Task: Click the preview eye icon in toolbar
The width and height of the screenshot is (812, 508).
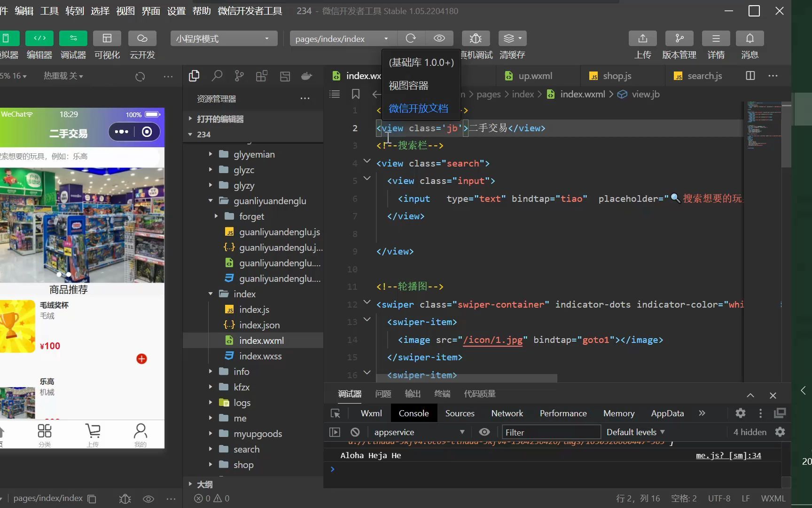Action: point(439,39)
